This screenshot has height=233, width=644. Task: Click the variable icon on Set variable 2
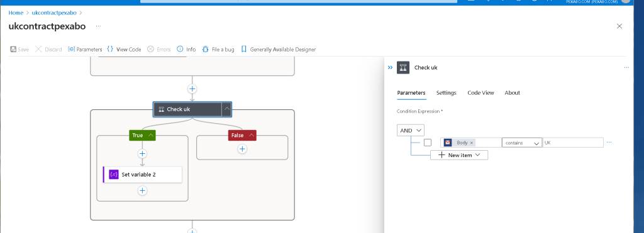point(114,175)
